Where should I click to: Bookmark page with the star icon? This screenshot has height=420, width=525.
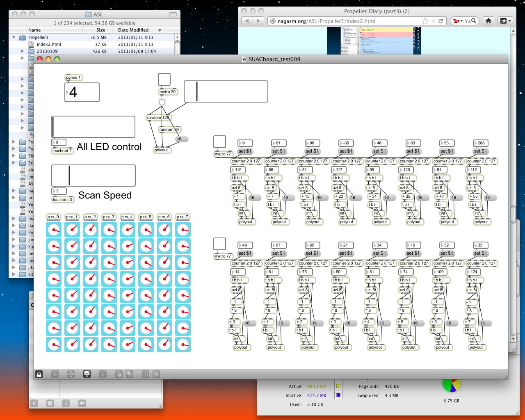[425, 21]
